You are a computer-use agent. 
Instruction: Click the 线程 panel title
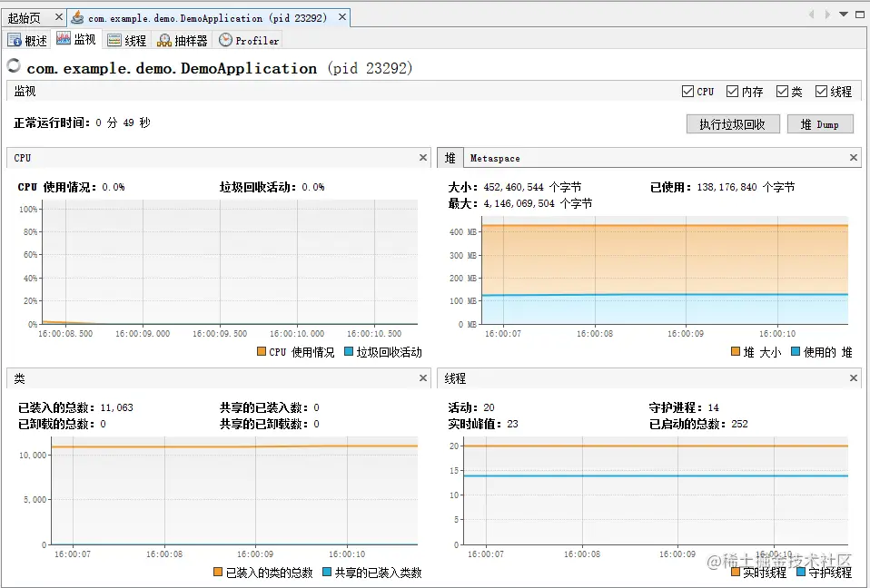coord(455,378)
